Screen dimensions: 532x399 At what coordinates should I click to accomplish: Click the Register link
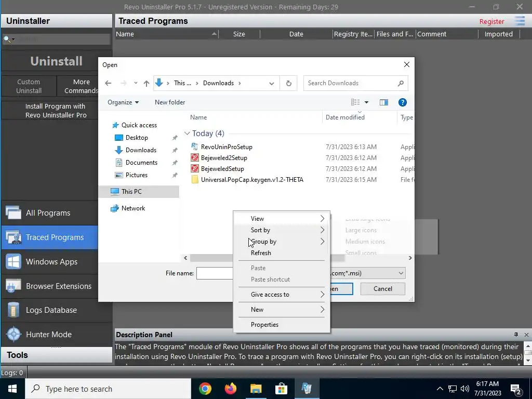tap(491, 21)
